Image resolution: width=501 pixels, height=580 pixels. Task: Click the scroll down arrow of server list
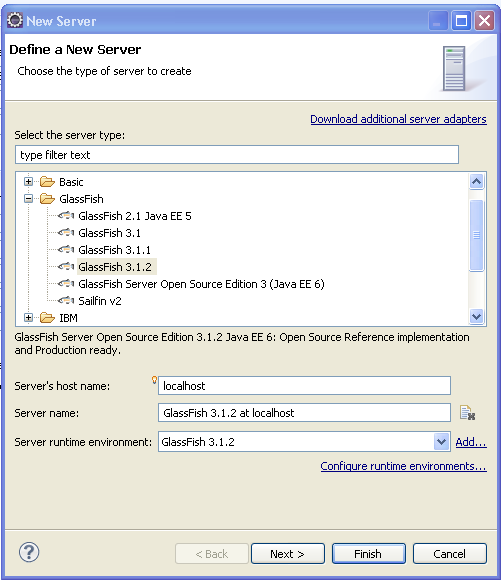(477, 317)
